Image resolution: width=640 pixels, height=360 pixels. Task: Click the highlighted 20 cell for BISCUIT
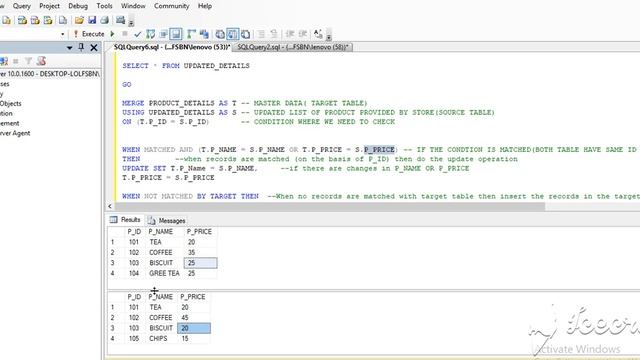(194, 328)
